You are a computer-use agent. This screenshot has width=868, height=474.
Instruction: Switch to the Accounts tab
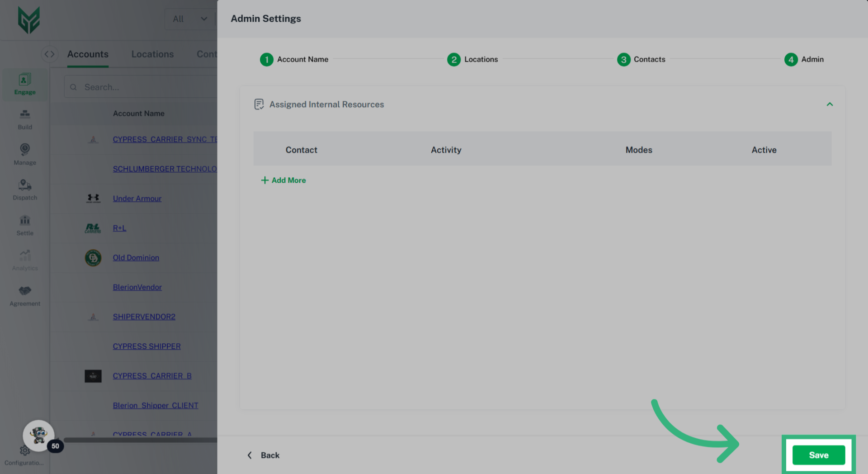88,54
